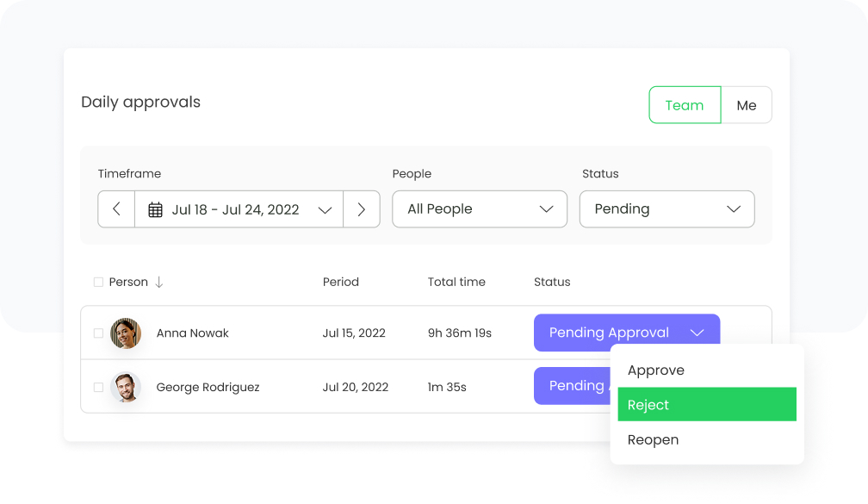
Task: Check the checkbox on Anna Nowak's row
Action: tap(98, 333)
